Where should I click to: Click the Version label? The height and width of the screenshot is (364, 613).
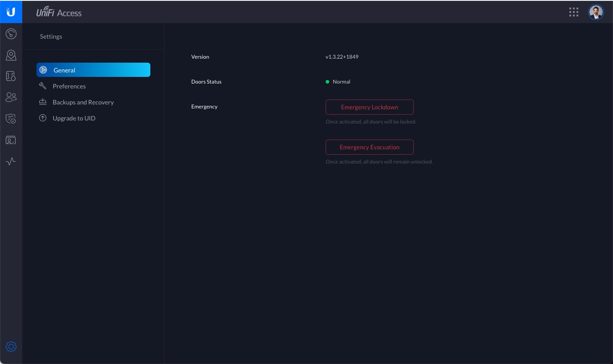200,57
